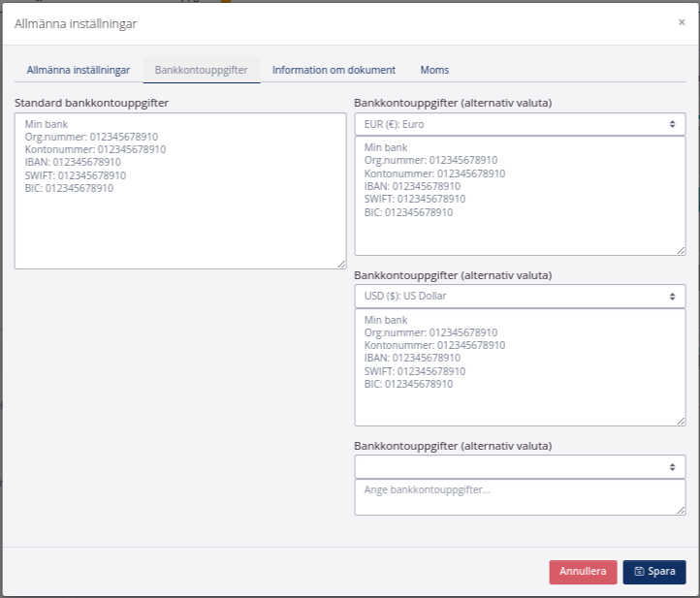Go to the Moms tab
Viewport: 700px width, 598px height.
tap(434, 70)
